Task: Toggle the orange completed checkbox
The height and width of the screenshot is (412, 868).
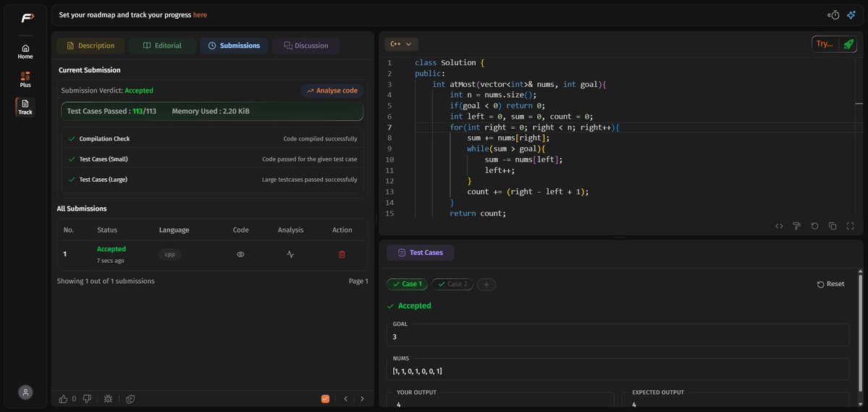Action: [x=326, y=399]
